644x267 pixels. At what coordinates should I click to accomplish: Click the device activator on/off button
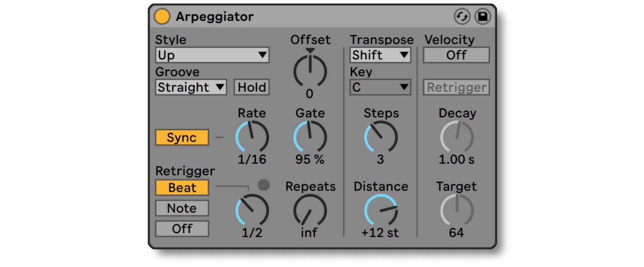pos(162,17)
